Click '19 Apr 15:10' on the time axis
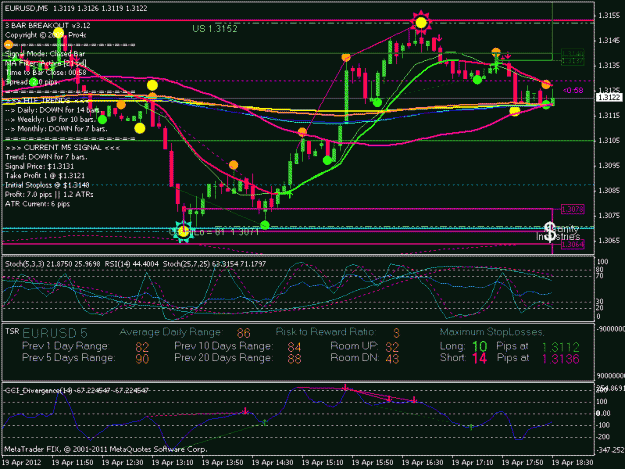Screen dimensions: 625x469 [322, 463]
